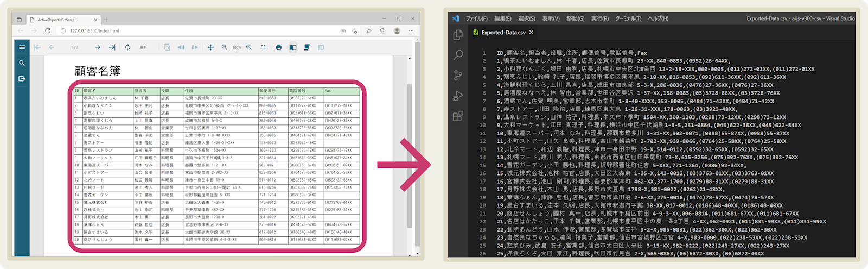The image size is (868, 269).
Task: Add this page to favorites
Action: pos(355,31)
